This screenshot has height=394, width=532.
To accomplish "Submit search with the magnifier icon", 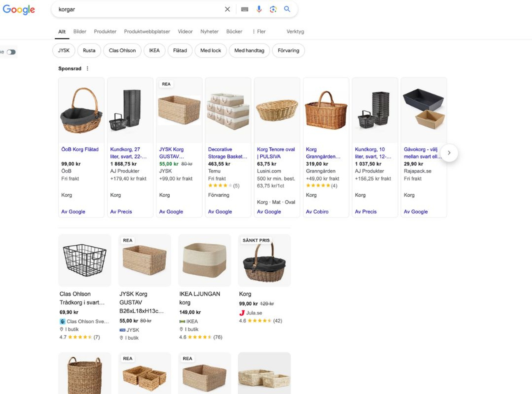I will (287, 9).
